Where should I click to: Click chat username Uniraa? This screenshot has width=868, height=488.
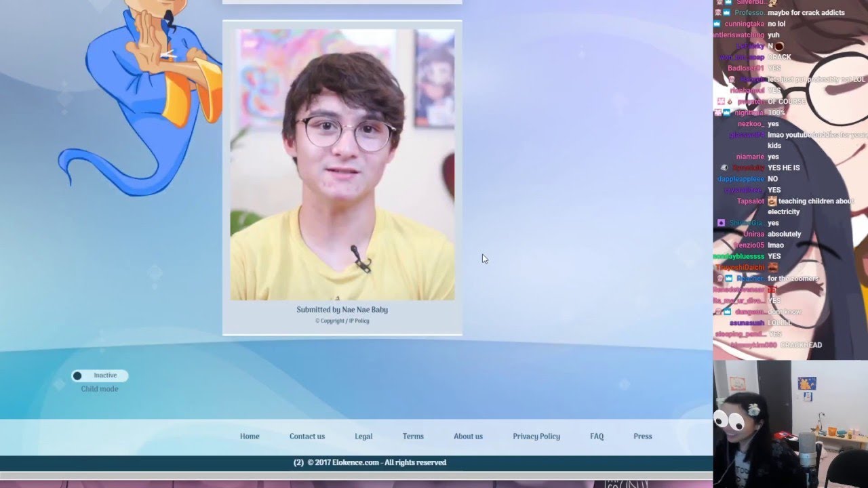[754, 234]
